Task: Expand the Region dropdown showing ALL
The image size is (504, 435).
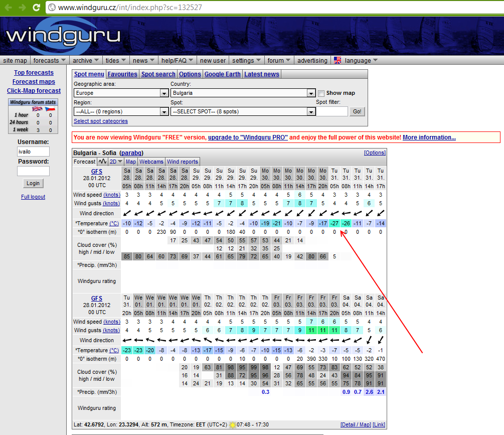Action: (x=121, y=112)
